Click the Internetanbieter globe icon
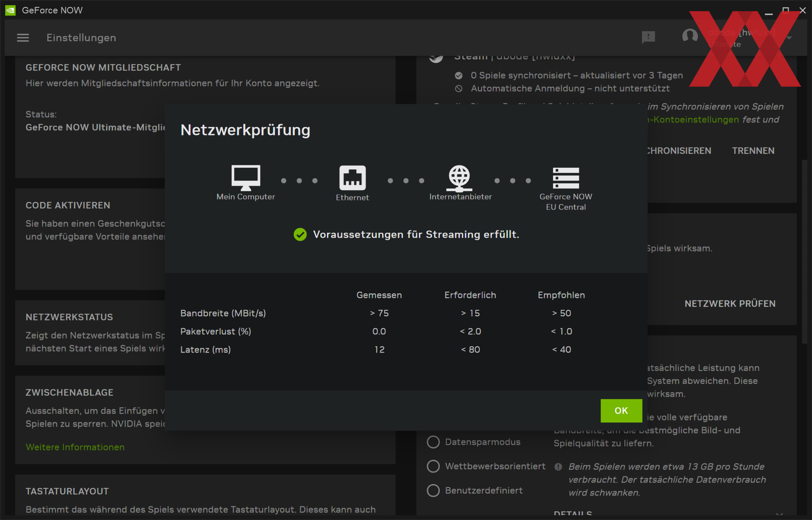 pyautogui.click(x=460, y=178)
